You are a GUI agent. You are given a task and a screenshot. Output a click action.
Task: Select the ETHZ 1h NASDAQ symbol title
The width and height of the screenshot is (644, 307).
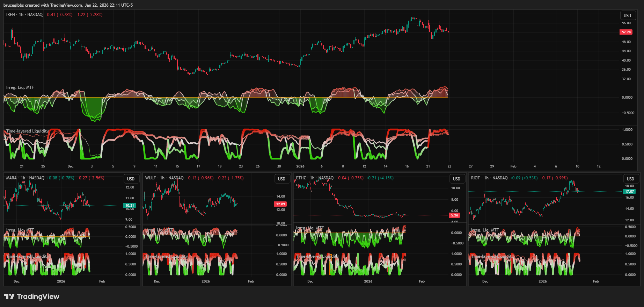(x=315, y=178)
